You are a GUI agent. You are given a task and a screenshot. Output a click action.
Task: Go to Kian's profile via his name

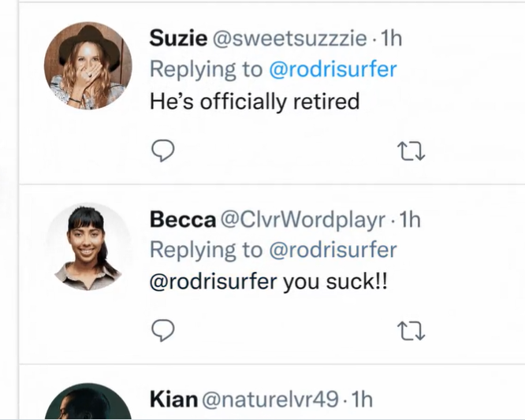[173, 400]
